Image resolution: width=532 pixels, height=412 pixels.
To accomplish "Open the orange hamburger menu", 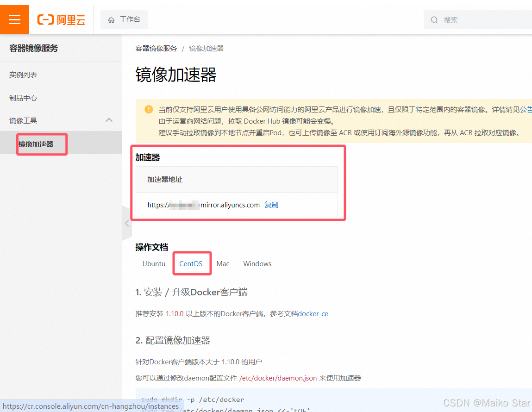I will [15, 19].
